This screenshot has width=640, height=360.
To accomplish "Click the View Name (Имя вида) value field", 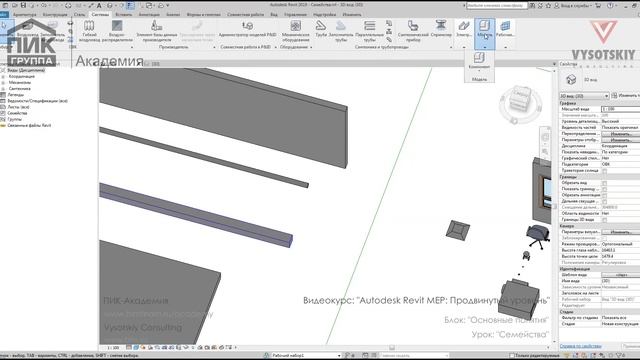I will coord(620,281).
